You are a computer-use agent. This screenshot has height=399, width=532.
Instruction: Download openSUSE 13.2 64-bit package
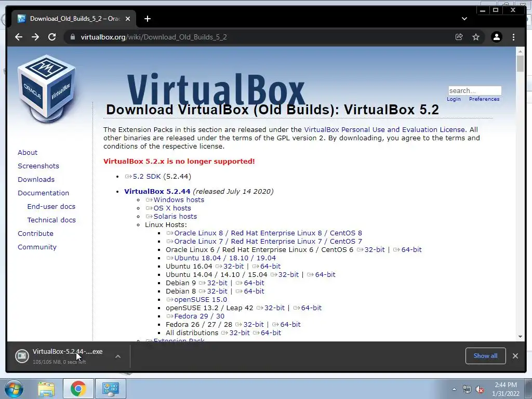pyautogui.click(x=308, y=308)
